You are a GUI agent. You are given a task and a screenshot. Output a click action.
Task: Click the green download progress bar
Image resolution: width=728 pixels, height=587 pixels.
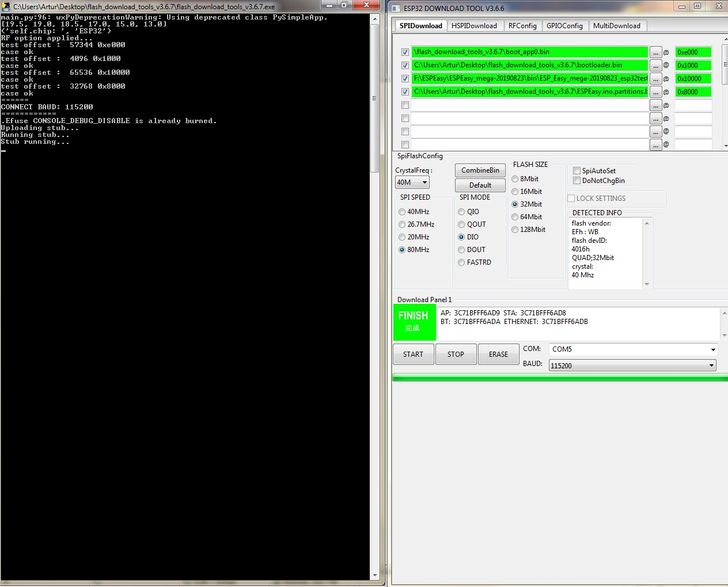click(x=560, y=378)
